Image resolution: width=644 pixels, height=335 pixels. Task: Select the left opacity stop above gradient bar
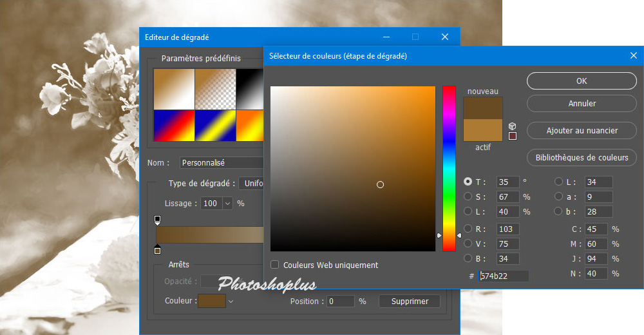coord(157,220)
